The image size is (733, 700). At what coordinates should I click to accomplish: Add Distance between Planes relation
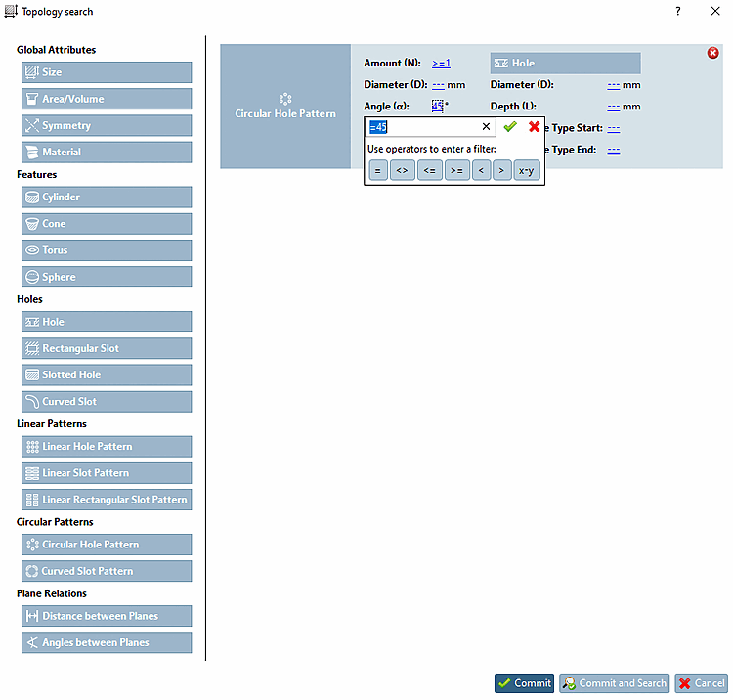pyautogui.click(x=107, y=616)
